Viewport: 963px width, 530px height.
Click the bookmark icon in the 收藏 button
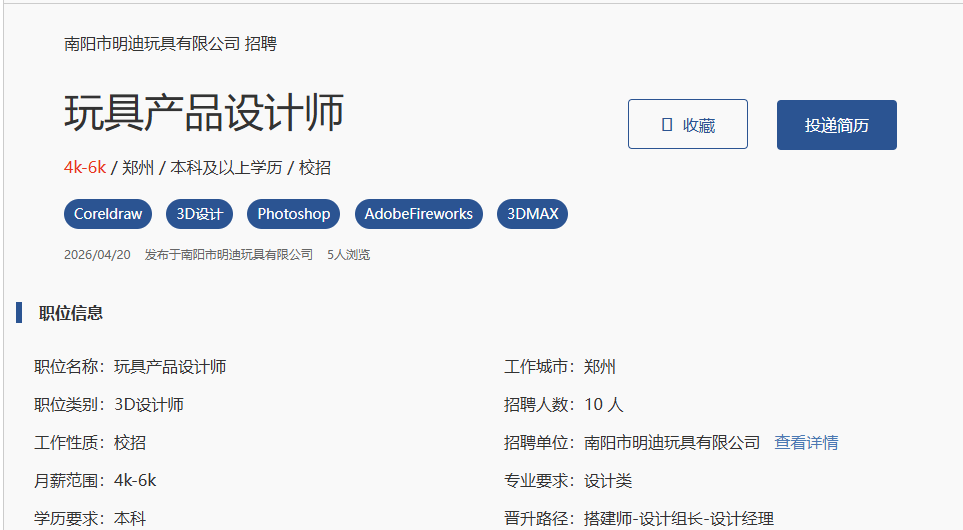[667, 125]
